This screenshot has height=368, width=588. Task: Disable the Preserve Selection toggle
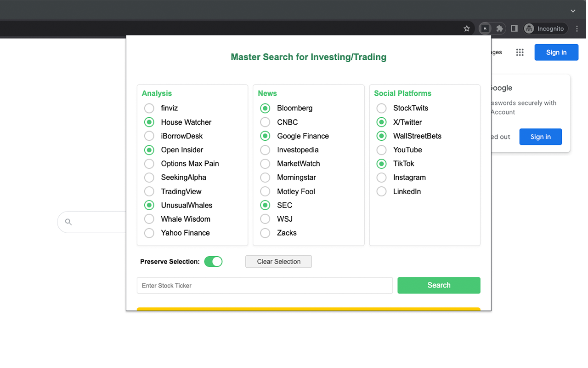(213, 261)
